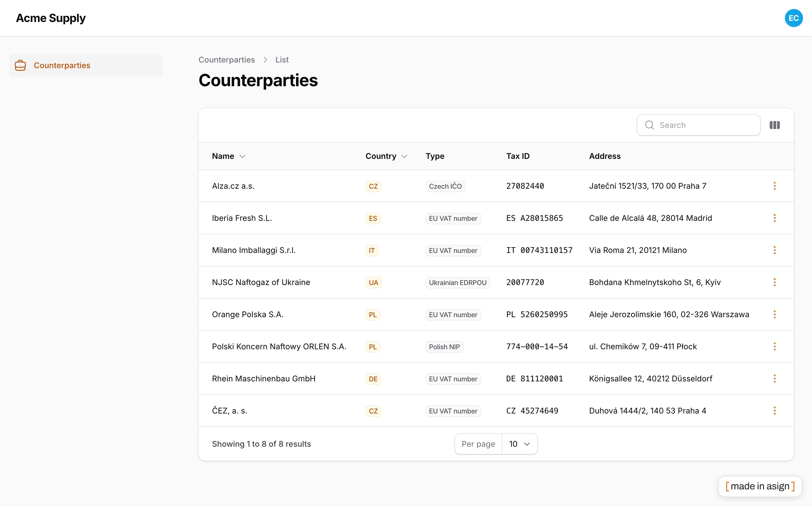This screenshot has width=812, height=507.
Task: Open row actions menu for Iberia Fresh S.L.
Action: point(775,218)
